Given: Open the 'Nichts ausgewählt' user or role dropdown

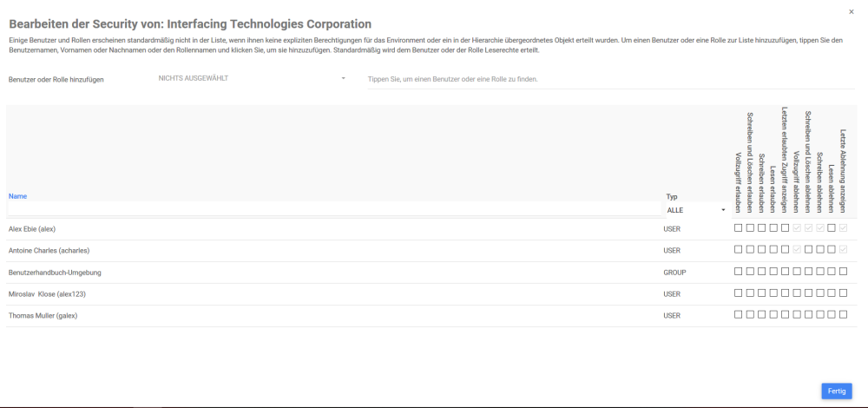Looking at the screenshot, I should tap(252, 79).
